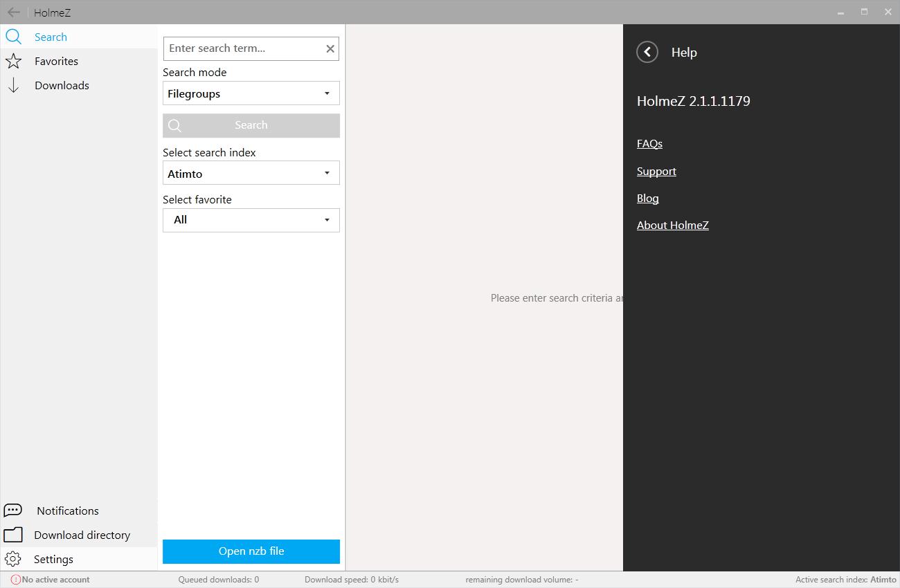Follow the About HolmeZ link

coord(672,226)
